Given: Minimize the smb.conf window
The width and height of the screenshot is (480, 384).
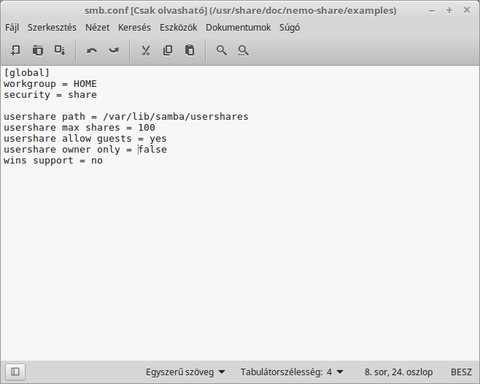Looking at the screenshot, I should point(432,11).
